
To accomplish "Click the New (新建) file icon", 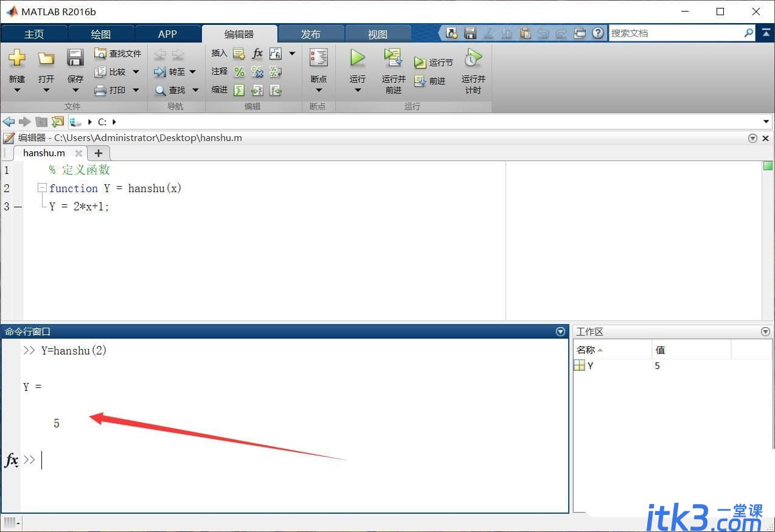I will [x=17, y=58].
